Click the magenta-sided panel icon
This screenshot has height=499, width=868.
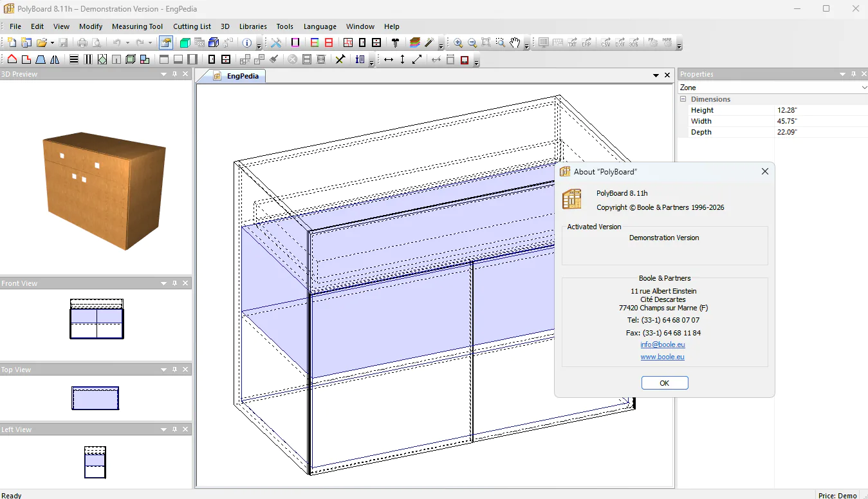point(295,43)
